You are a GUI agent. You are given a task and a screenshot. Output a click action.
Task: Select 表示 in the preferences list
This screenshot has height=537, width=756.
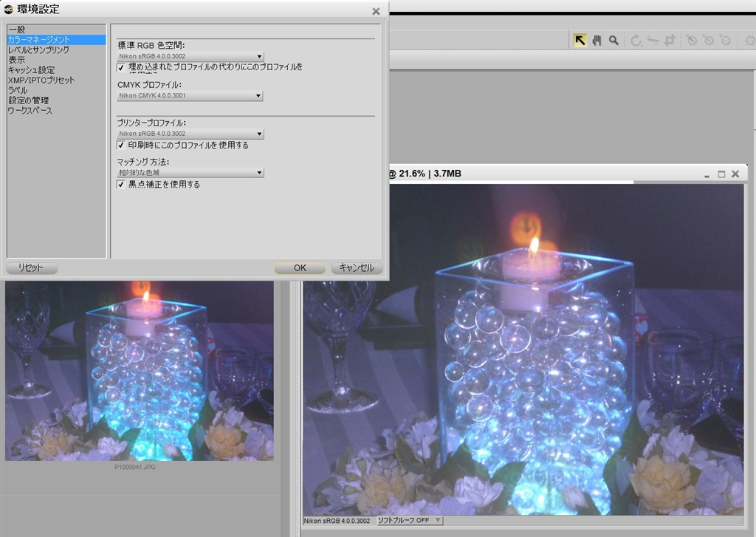coord(56,60)
